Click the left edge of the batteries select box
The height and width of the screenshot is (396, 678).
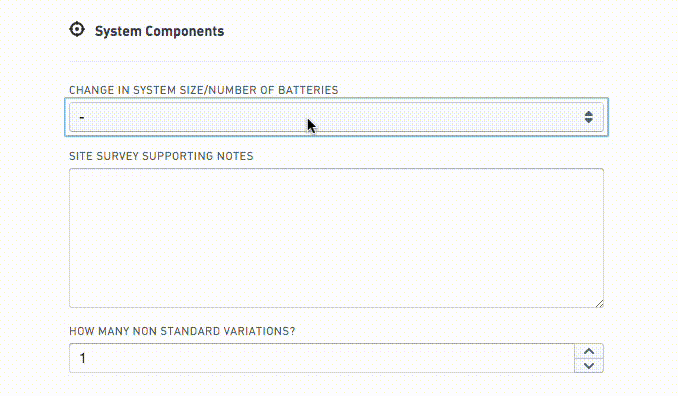71,117
